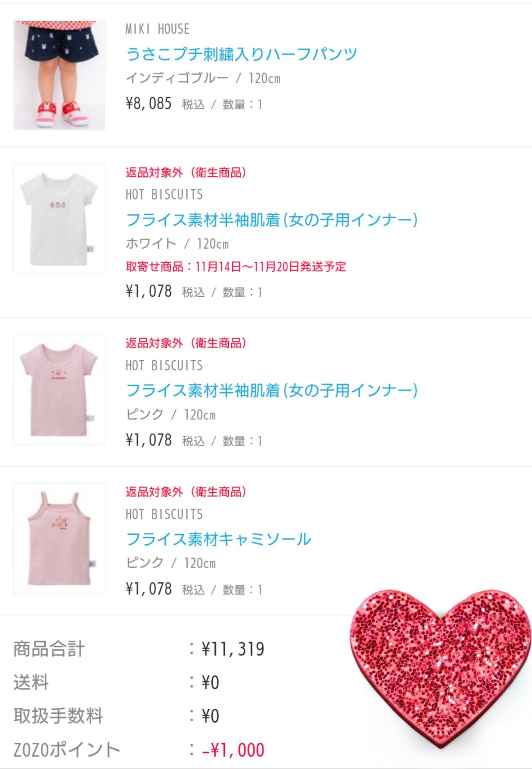532x769 pixels.
Task: Open the pink フライス素材半袖肌着 product link
Action: (272, 391)
